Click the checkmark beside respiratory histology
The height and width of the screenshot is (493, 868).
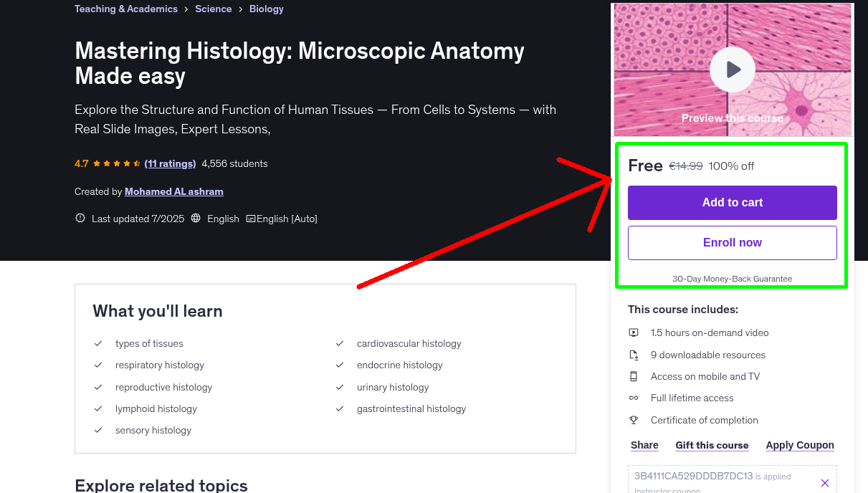tap(98, 365)
